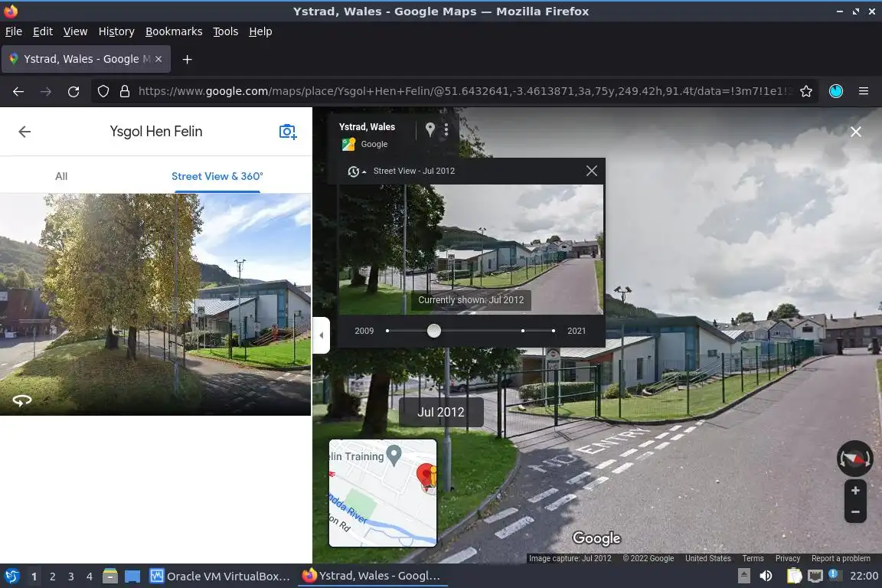Click the Google attribution under Ystrad
Viewport: 882px width, 588px height.
[x=374, y=144]
